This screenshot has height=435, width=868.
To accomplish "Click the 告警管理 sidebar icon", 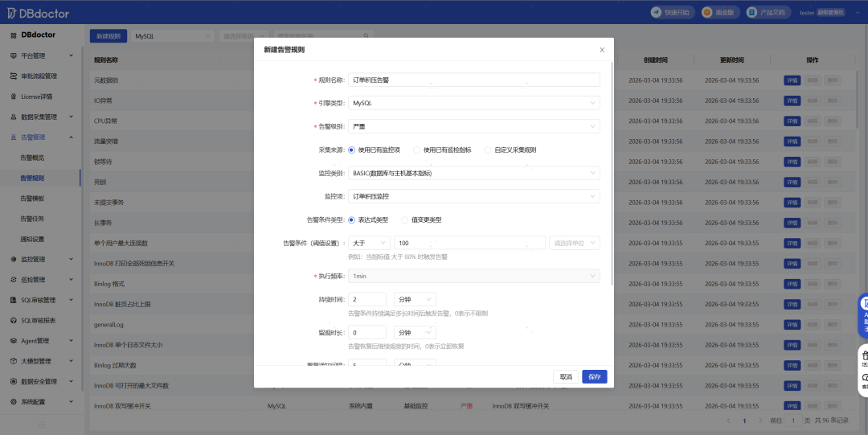I will 14,137.
